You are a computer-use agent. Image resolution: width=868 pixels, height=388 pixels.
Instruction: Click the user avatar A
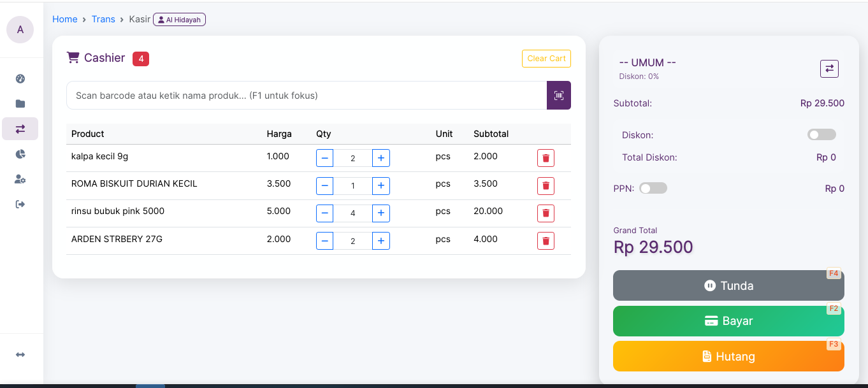(20, 29)
